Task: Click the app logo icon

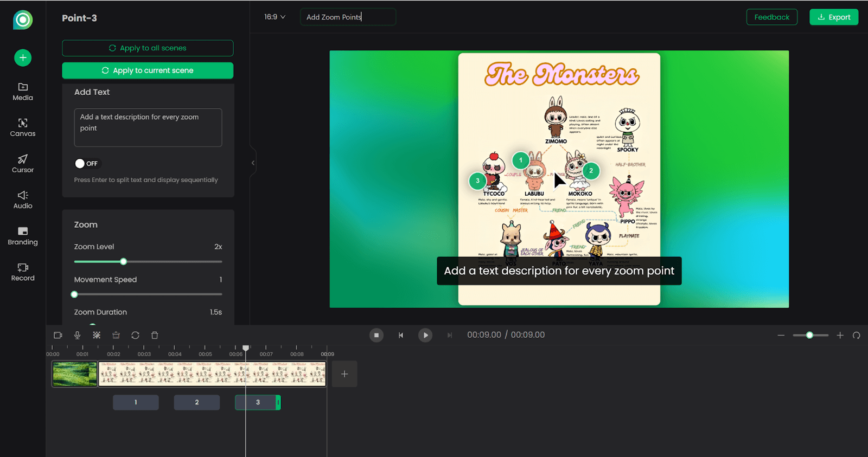Action: (23, 20)
